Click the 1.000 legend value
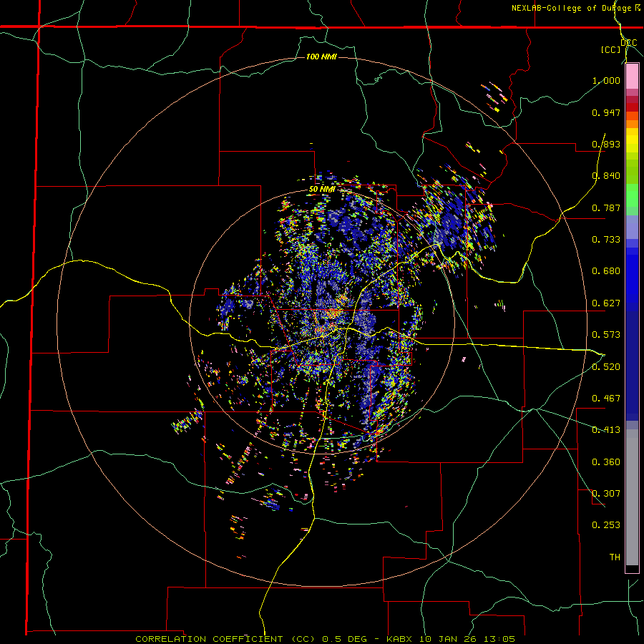This screenshot has height=644, width=644. pyautogui.click(x=606, y=80)
